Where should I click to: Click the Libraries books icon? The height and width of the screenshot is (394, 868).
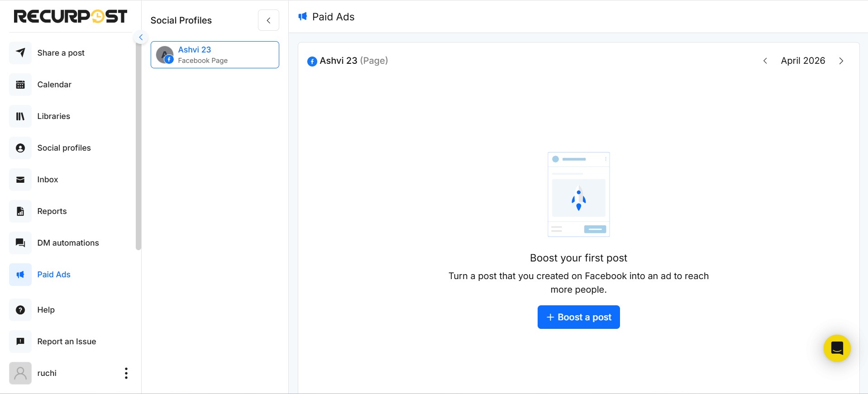tap(20, 116)
